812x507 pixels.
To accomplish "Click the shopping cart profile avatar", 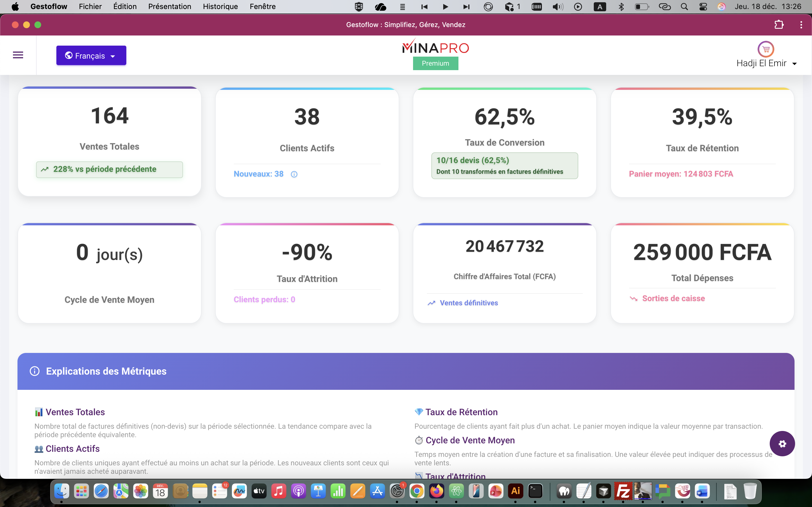I will pos(766,49).
